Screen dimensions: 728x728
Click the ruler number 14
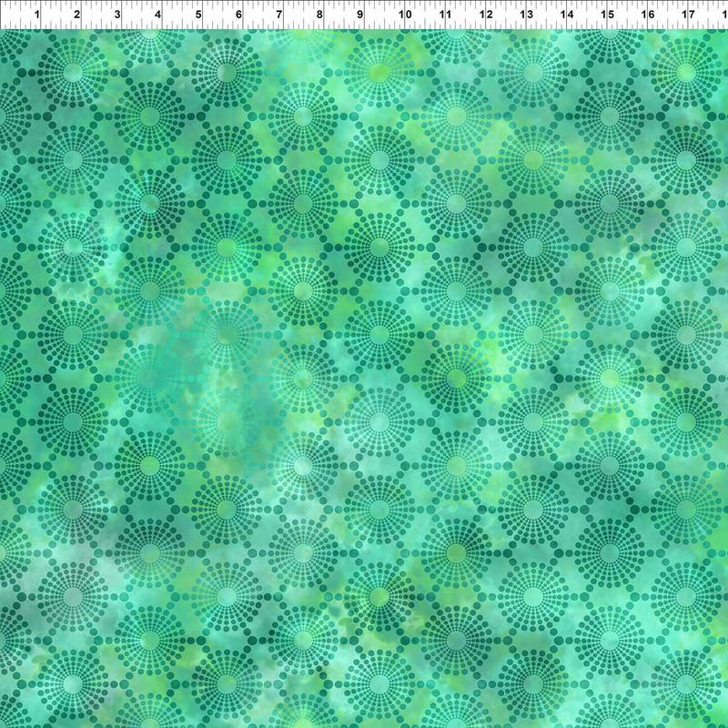(566, 15)
